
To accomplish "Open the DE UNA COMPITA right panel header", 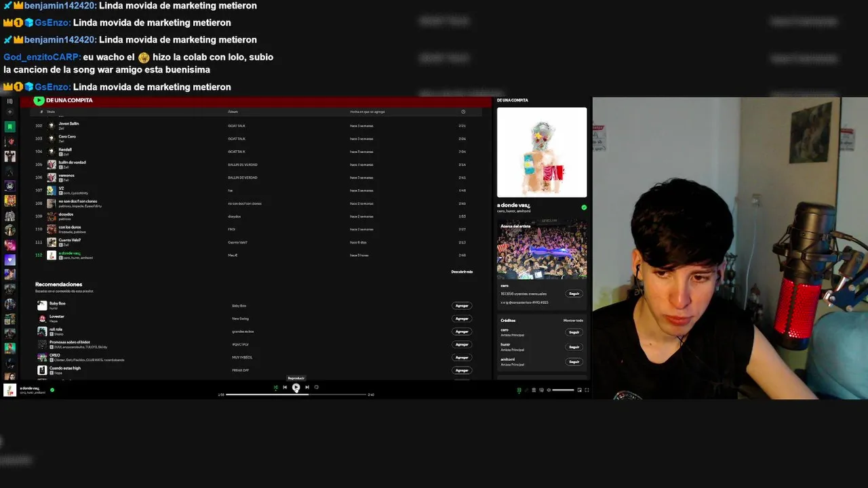I will point(513,100).
